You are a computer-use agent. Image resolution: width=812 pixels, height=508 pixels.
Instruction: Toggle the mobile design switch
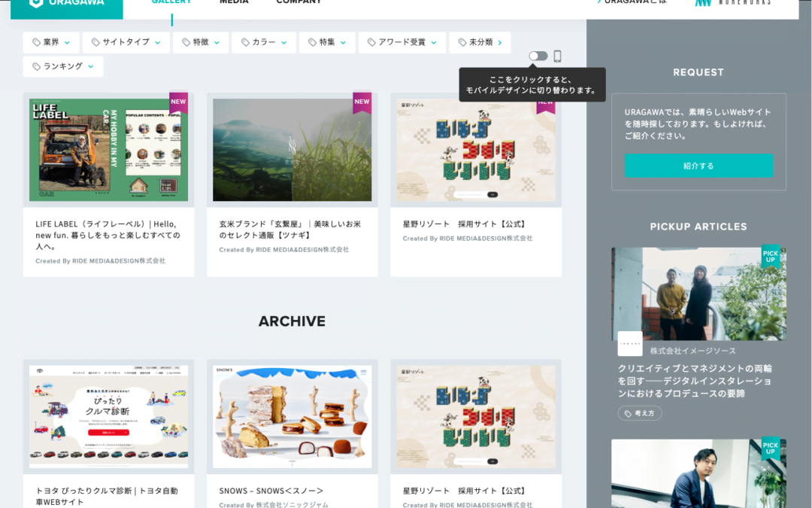(538, 56)
